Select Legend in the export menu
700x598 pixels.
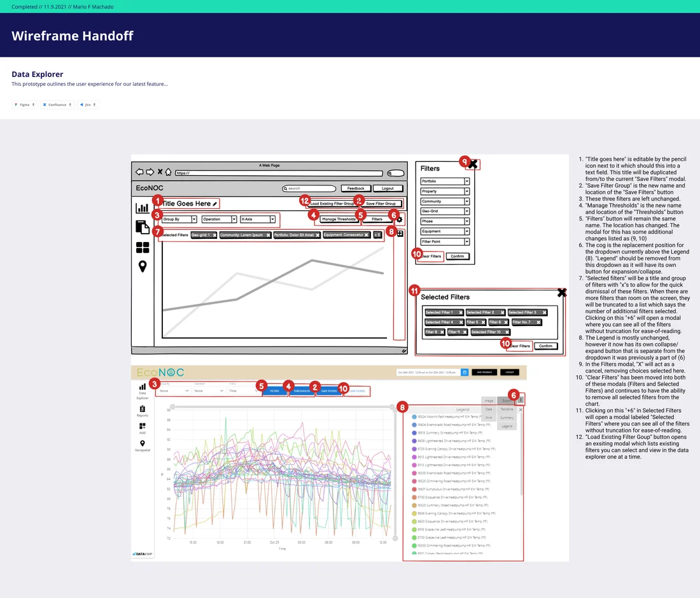coord(507,426)
